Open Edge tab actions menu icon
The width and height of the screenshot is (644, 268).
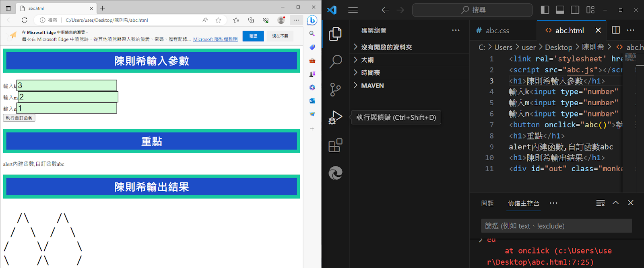pyautogui.click(x=8, y=8)
